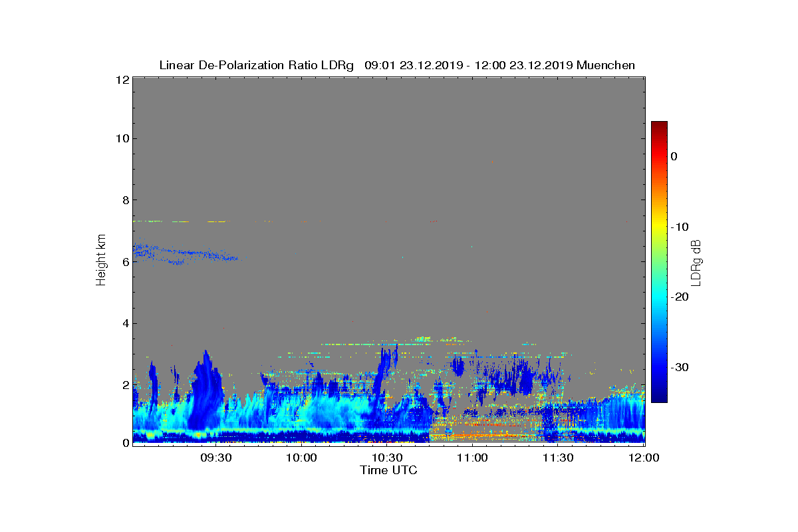Click the 11:00 time tick label
This screenshot has height=532, width=798.
(473, 458)
